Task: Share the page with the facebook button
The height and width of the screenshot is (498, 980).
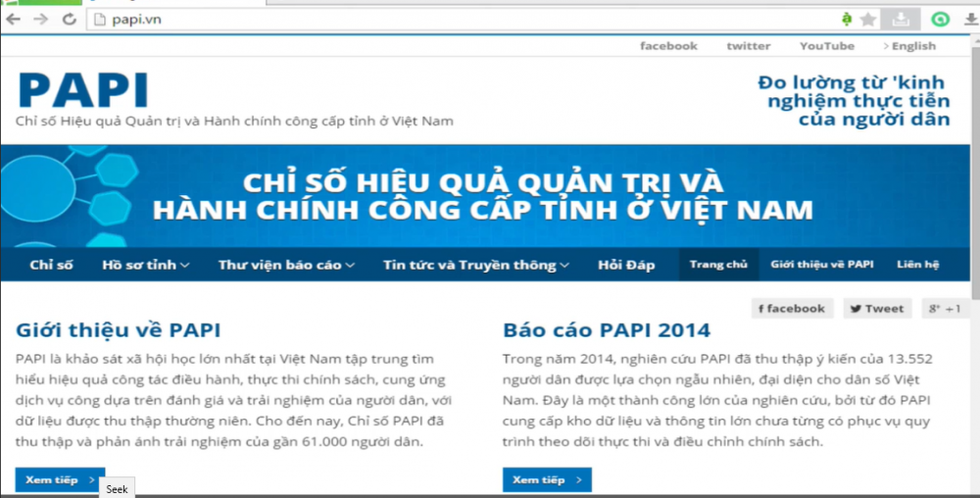Action: (x=792, y=308)
